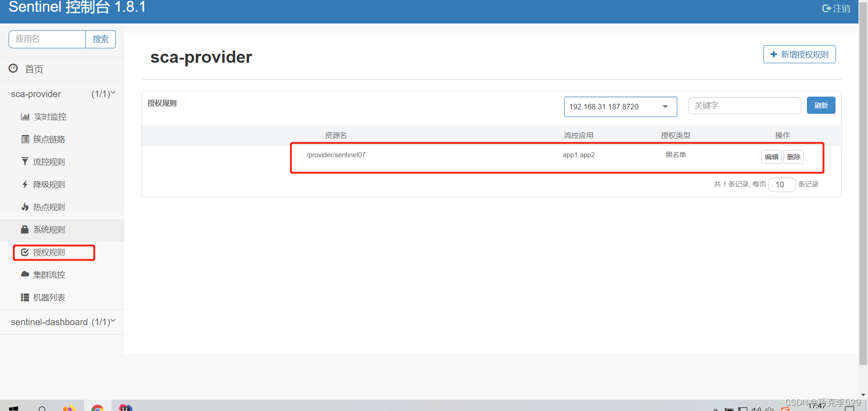This screenshot has height=411, width=868.
Task: Click the 授权类型 column header
Action: (676, 135)
